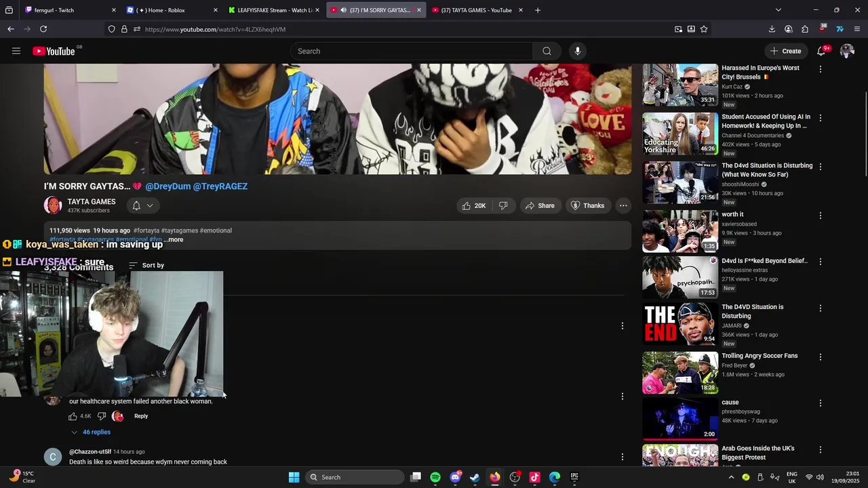Dislike the video with thumbs down
This screenshot has height=488, width=868.
pyautogui.click(x=503, y=205)
